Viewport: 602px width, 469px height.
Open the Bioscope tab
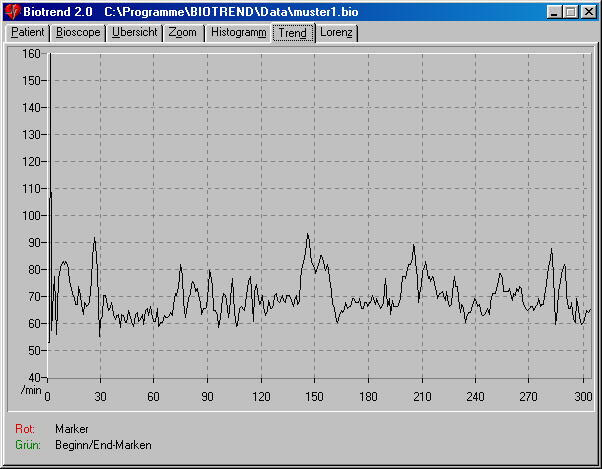point(78,33)
